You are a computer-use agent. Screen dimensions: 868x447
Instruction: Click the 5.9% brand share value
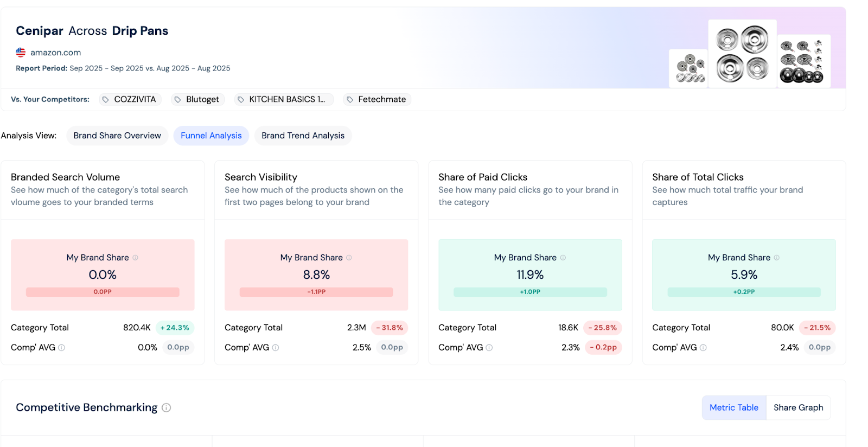click(744, 275)
